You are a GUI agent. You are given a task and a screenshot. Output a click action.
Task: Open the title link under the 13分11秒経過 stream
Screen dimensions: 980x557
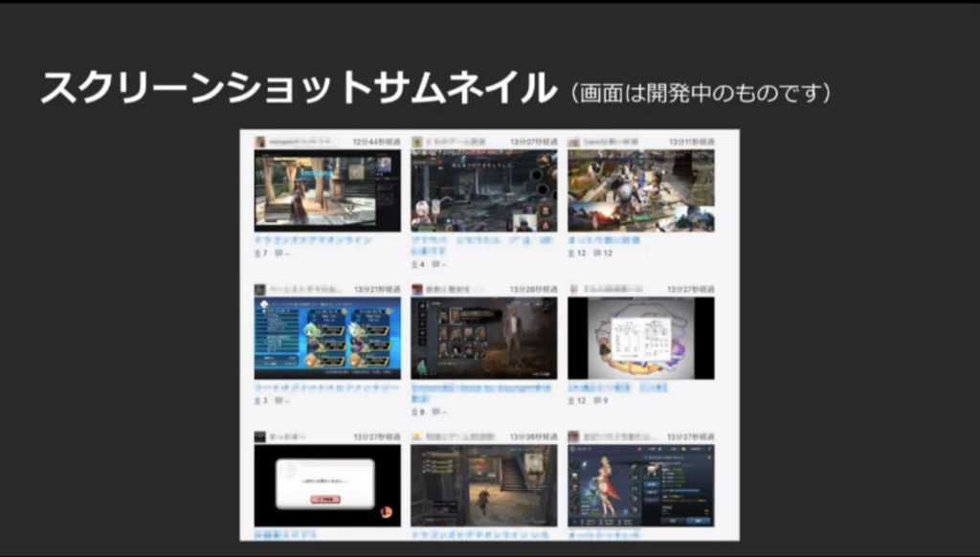coord(604,240)
